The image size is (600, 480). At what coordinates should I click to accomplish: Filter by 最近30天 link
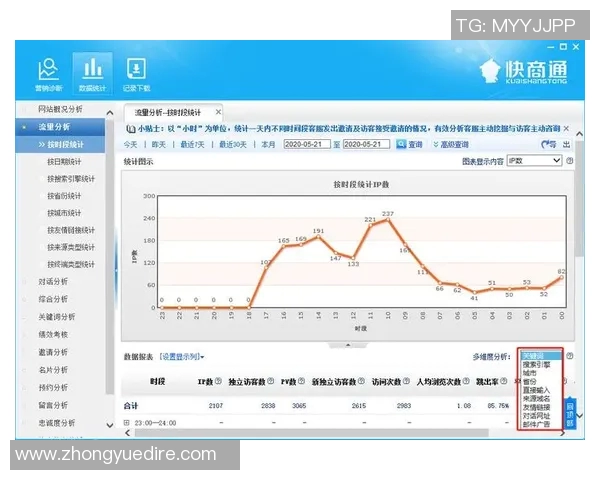point(233,144)
